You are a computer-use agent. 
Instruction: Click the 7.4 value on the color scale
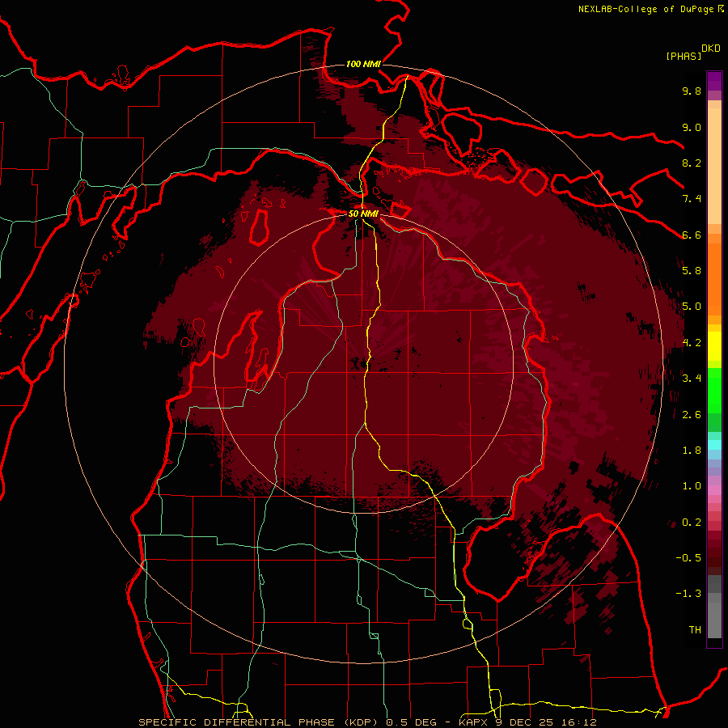(692, 199)
